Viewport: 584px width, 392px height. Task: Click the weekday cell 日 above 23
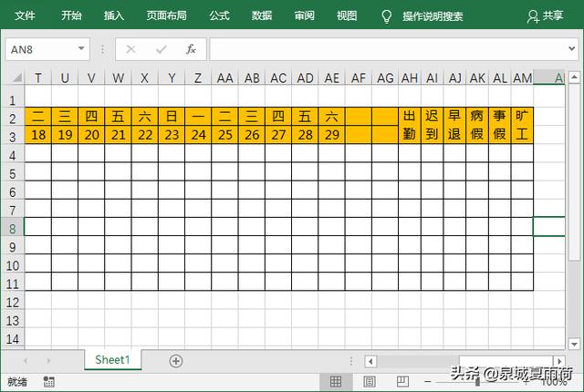coord(172,117)
